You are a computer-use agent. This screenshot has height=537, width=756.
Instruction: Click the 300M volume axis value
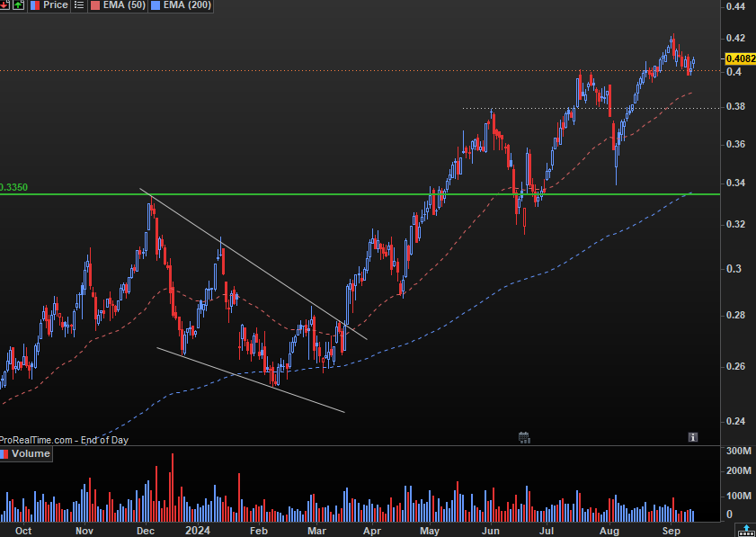739,452
